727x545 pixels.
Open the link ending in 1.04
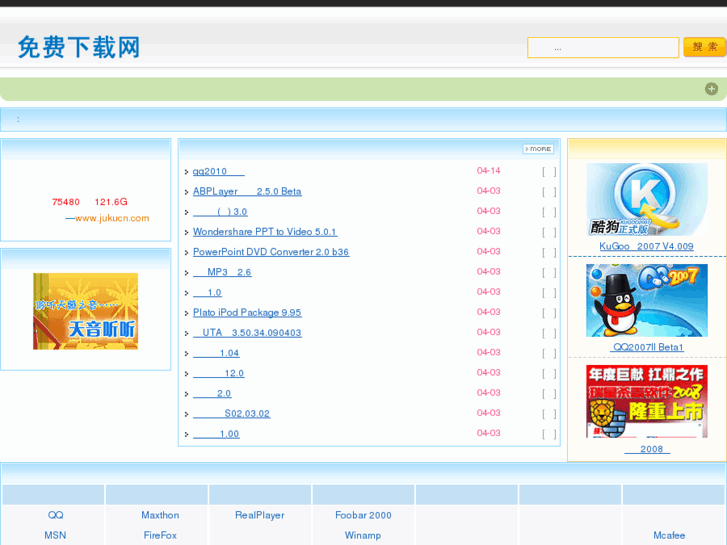(216, 353)
